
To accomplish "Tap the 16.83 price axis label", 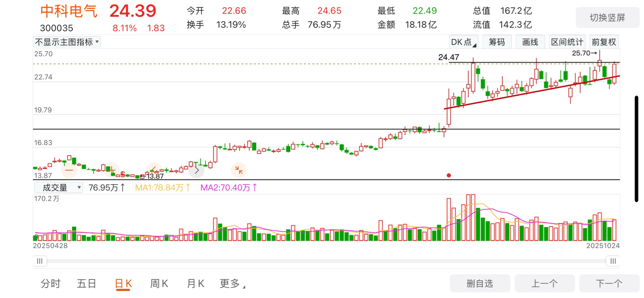I will [x=43, y=143].
